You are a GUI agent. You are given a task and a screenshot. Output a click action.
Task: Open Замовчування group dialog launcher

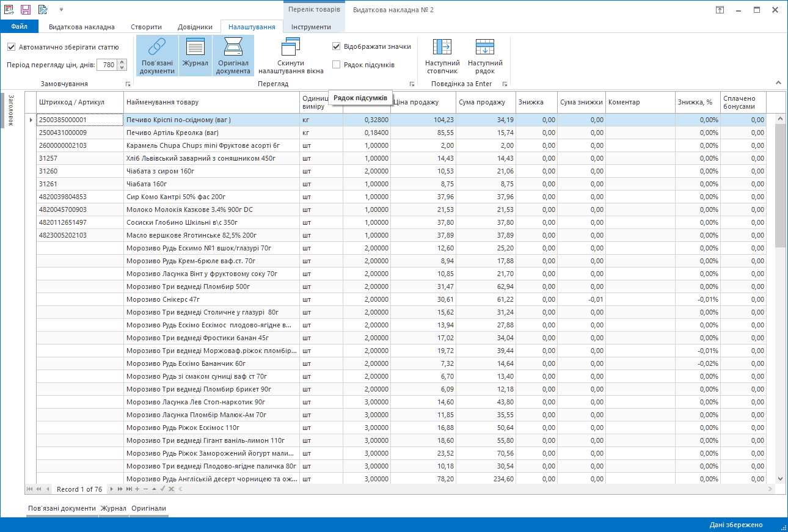128,84
